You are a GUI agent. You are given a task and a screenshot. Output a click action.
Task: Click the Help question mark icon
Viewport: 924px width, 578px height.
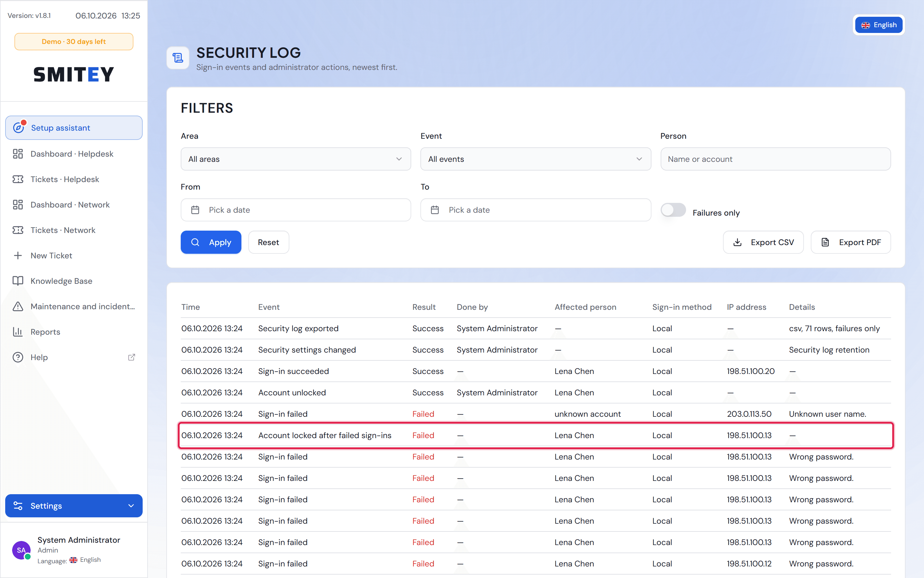pyautogui.click(x=18, y=357)
